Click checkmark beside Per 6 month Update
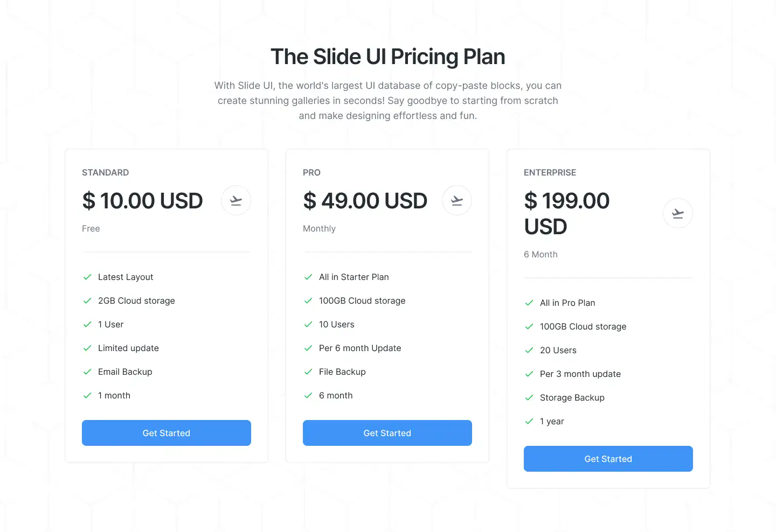The width and height of the screenshot is (776, 532). 308,348
